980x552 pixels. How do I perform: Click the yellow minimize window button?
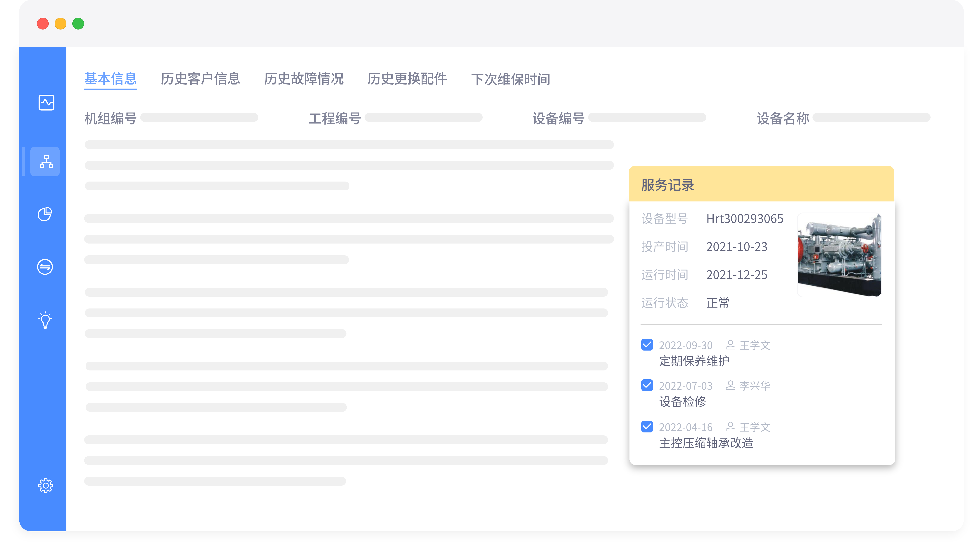[61, 24]
